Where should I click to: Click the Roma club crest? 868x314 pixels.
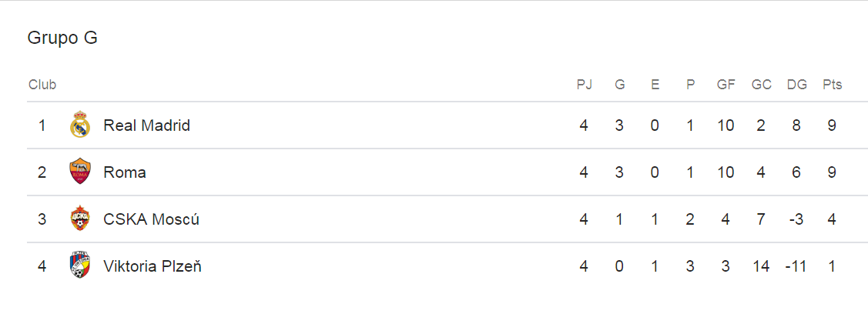(80, 172)
